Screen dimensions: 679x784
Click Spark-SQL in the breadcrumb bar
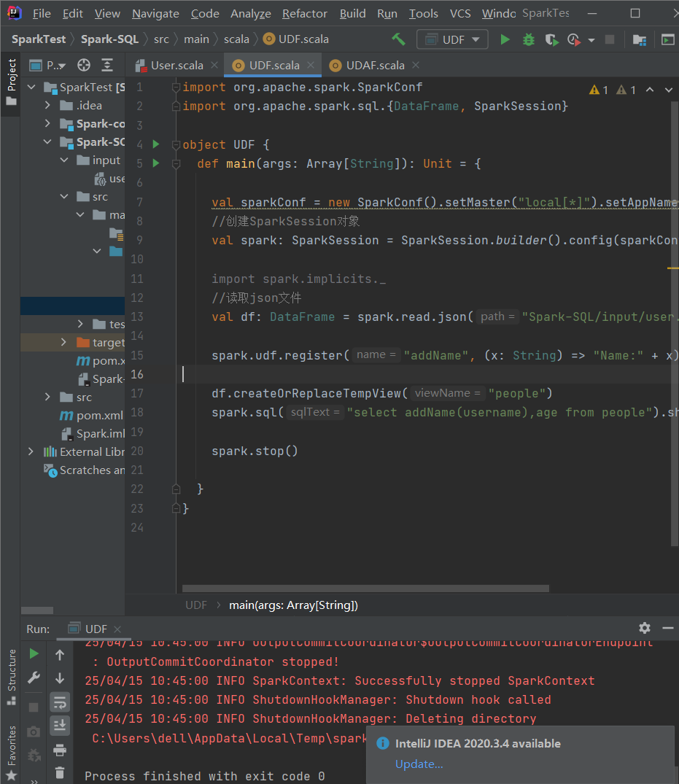pyautogui.click(x=109, y=39)
